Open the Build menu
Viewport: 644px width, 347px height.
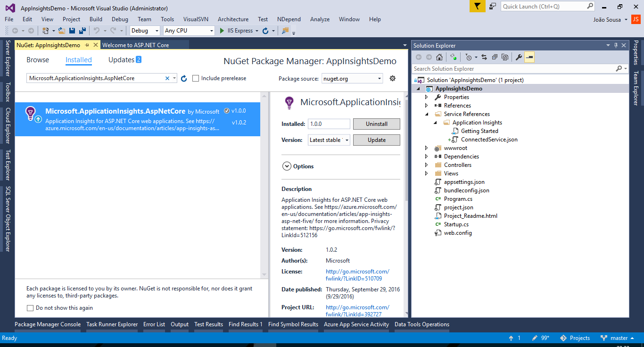(x=96, y=19)
